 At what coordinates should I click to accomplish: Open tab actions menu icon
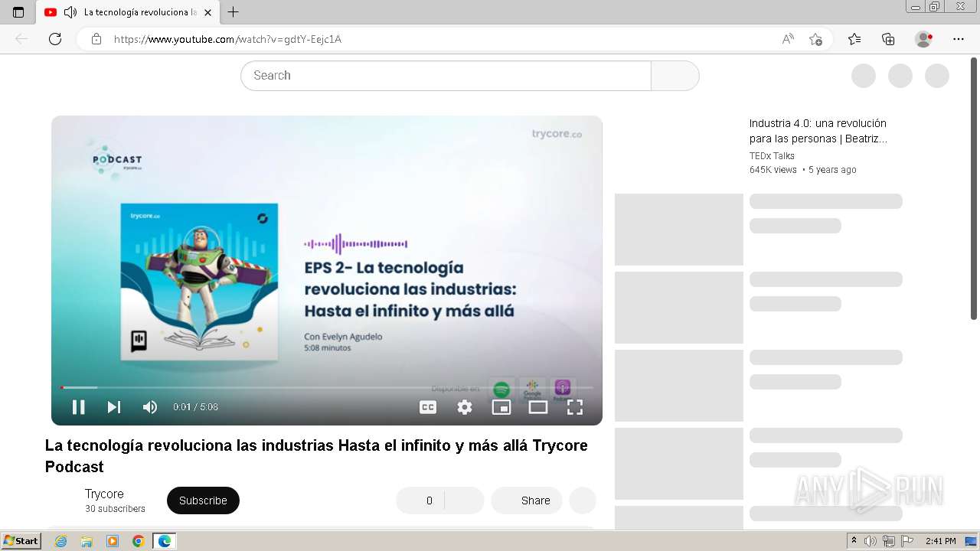(x=18, y=12)
